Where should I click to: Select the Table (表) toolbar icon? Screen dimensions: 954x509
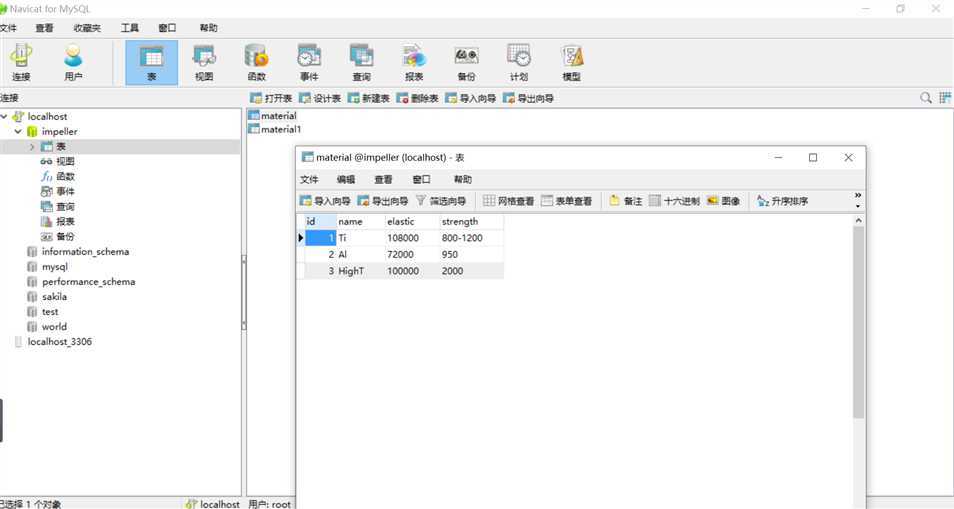[x=151, y=63]
